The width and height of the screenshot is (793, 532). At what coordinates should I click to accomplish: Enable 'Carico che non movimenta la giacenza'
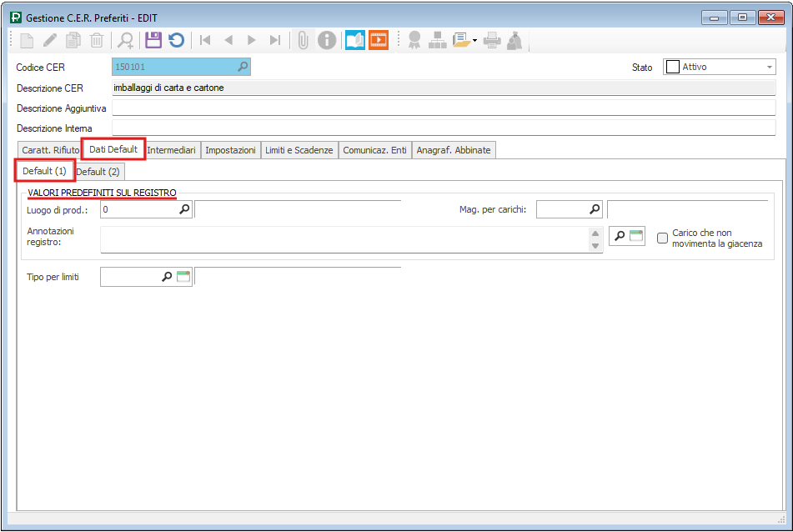click(x=663, y=238)
